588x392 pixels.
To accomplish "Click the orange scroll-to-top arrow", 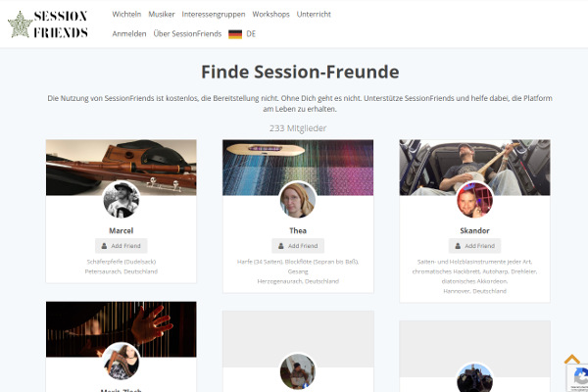I will 572,360.
